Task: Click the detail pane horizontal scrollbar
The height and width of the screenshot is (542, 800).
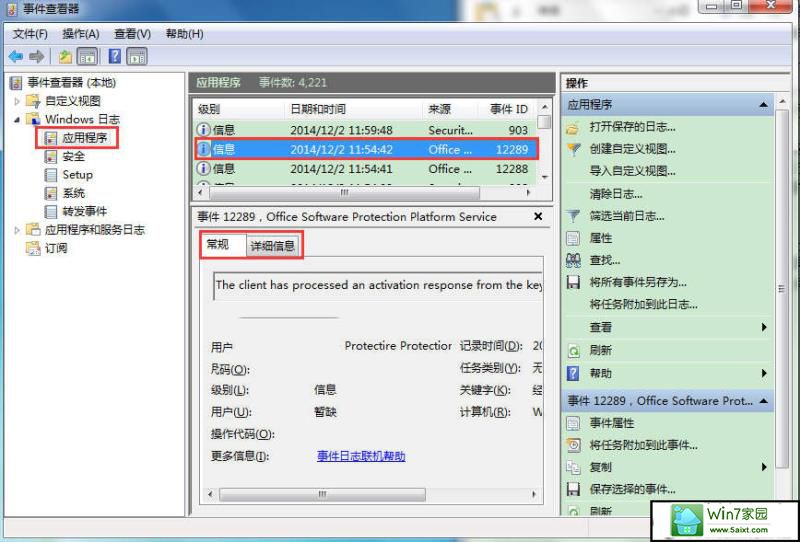Action: click(322, 494)
